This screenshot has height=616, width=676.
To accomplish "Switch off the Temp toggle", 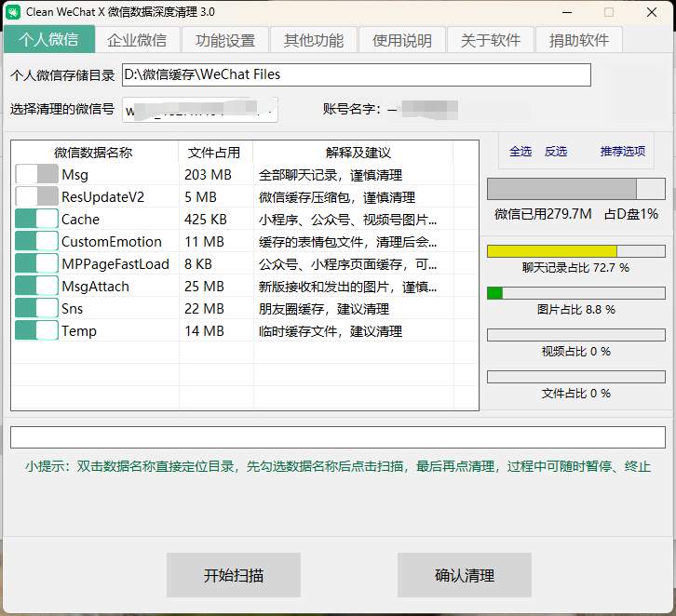I will [x=36, y=331].
